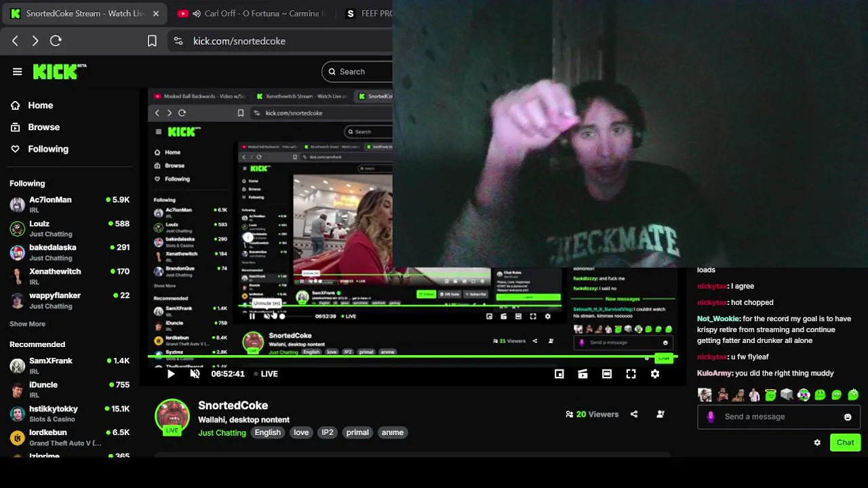Unmute the stream volume

pyautogui.click(x=195, y=373)
